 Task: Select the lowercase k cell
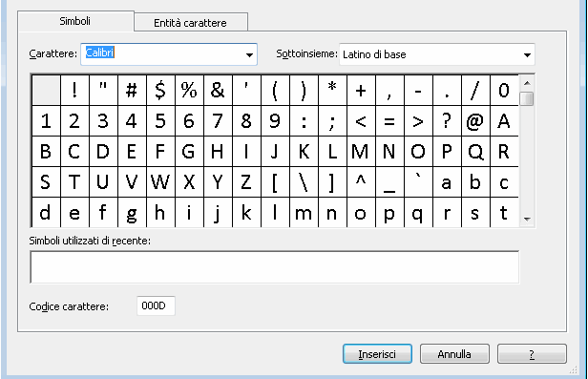tap(246, 213)
